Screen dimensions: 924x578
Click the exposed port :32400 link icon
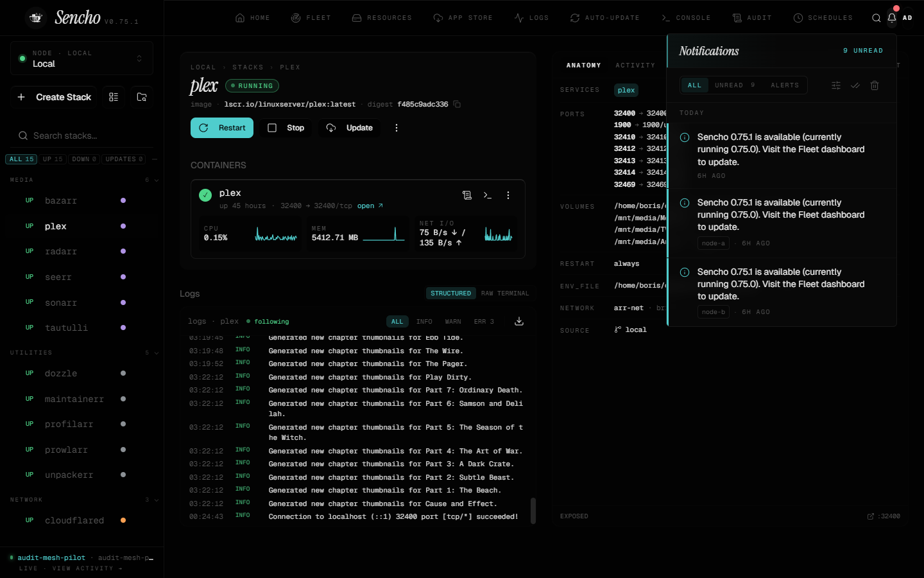click(871, 516)
